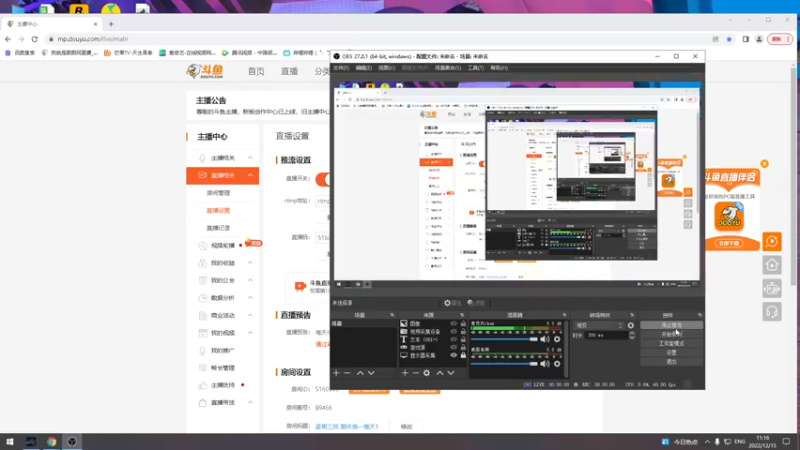Image resolution: width=800 pixels, height=450 pixels.
Task: Toggle visibility of the image source
Action: [454, 323]
